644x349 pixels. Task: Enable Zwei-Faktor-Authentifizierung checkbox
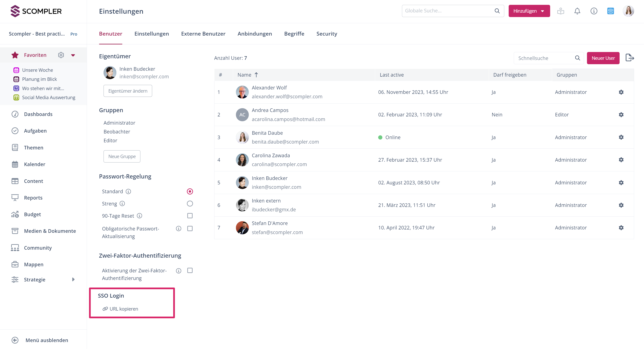coord(190,270)
